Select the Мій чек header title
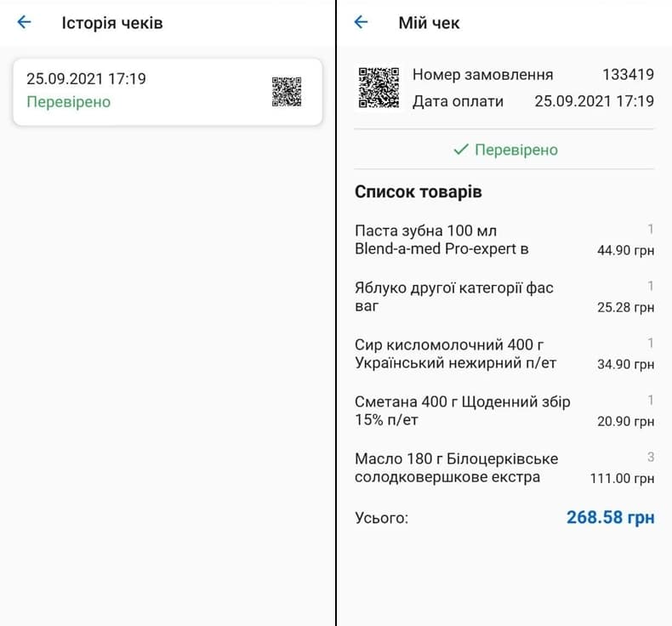Image resolution: width=672 pixels, height=626 pixels. (429, 23)
